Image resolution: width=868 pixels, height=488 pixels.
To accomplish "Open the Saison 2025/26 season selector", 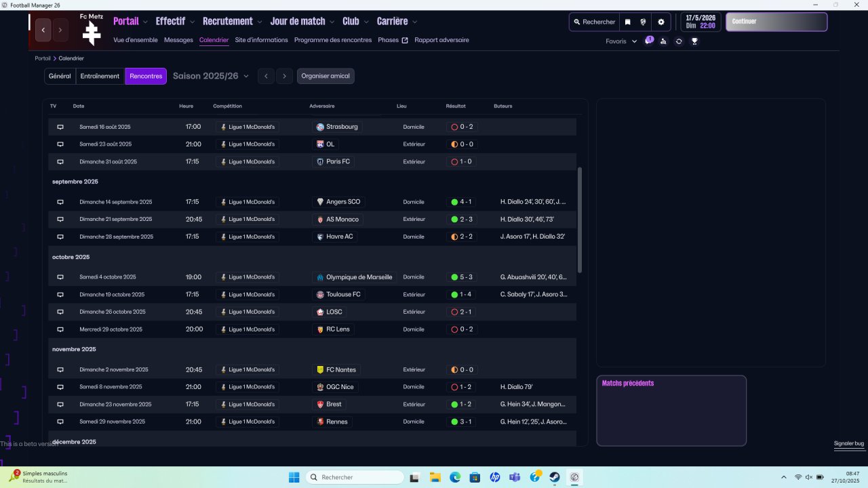I will coord(211,76).
